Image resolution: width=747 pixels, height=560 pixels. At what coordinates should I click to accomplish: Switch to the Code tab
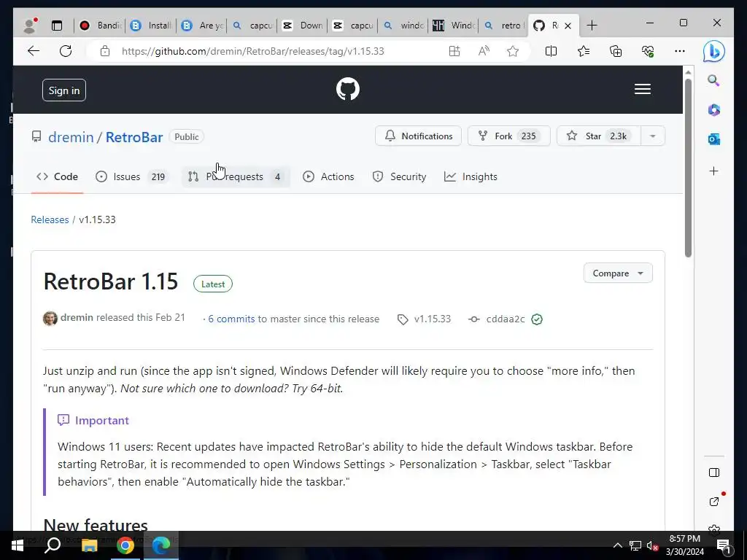[57, 176]
